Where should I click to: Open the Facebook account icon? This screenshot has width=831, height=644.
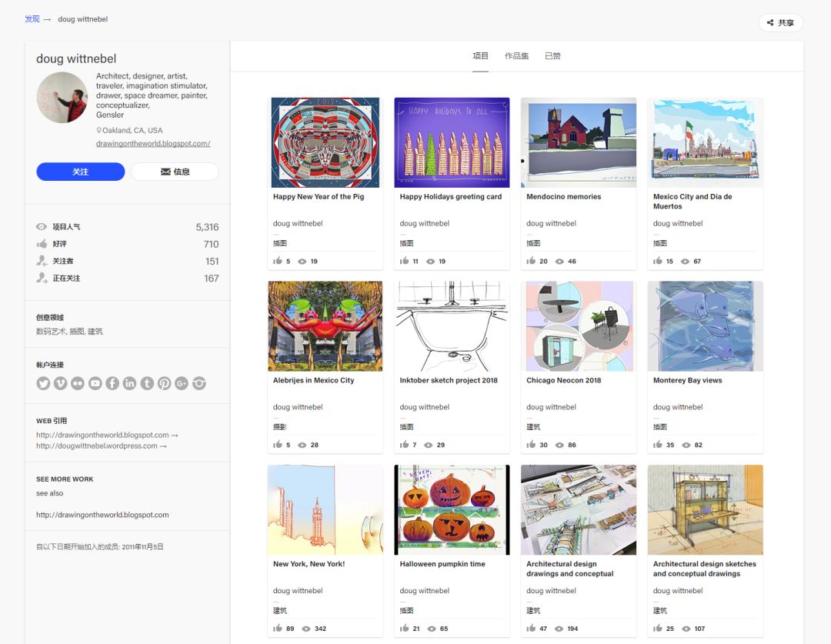(x=112, y=383)
